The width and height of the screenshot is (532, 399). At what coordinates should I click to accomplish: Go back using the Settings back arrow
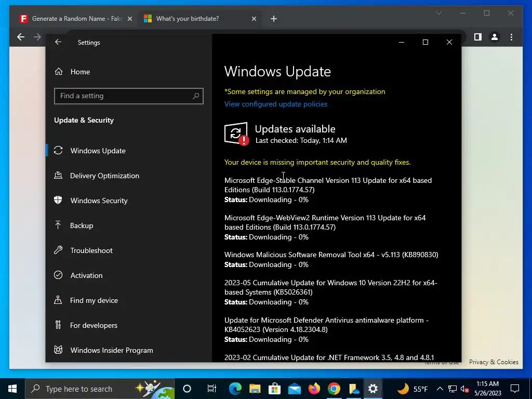point(58,42)
